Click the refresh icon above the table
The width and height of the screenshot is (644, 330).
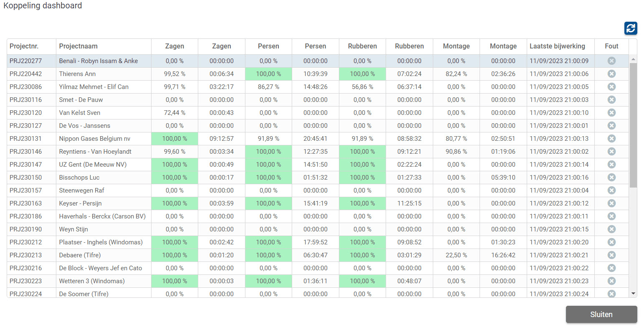tap(631, 28)
